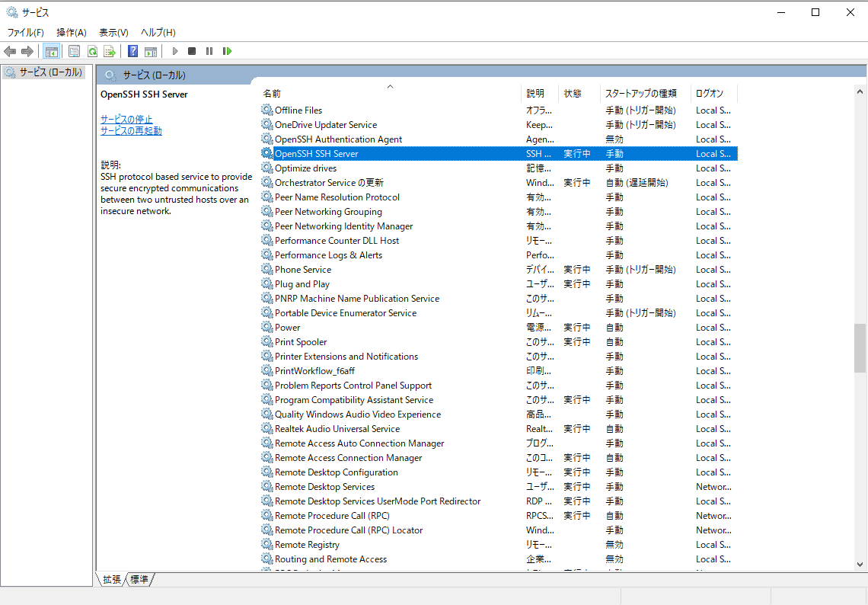Select Remote Access Connection Manager row
Screen dimensions: 868x605
(499, 457)
